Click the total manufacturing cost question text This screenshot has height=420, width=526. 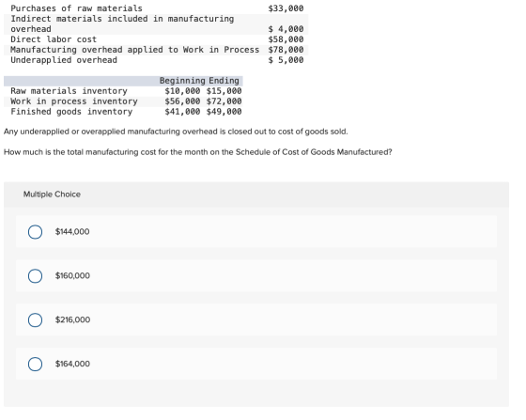pos(198,152)
